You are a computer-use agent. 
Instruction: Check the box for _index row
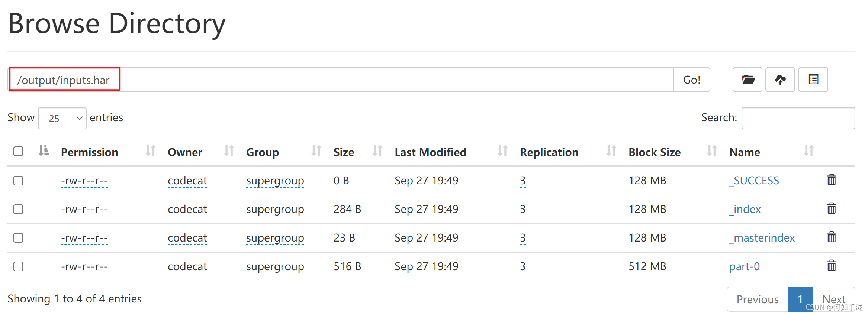(18, 209)
